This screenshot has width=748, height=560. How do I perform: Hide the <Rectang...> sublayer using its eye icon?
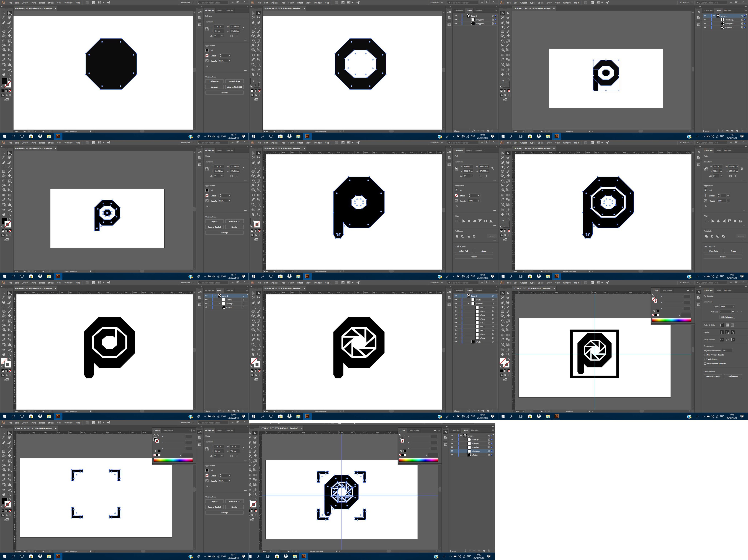(x=705, y=20)
